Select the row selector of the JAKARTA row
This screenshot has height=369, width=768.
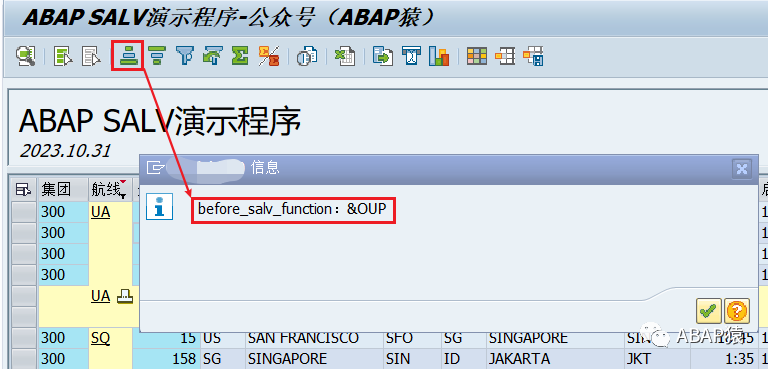[24, 359]
